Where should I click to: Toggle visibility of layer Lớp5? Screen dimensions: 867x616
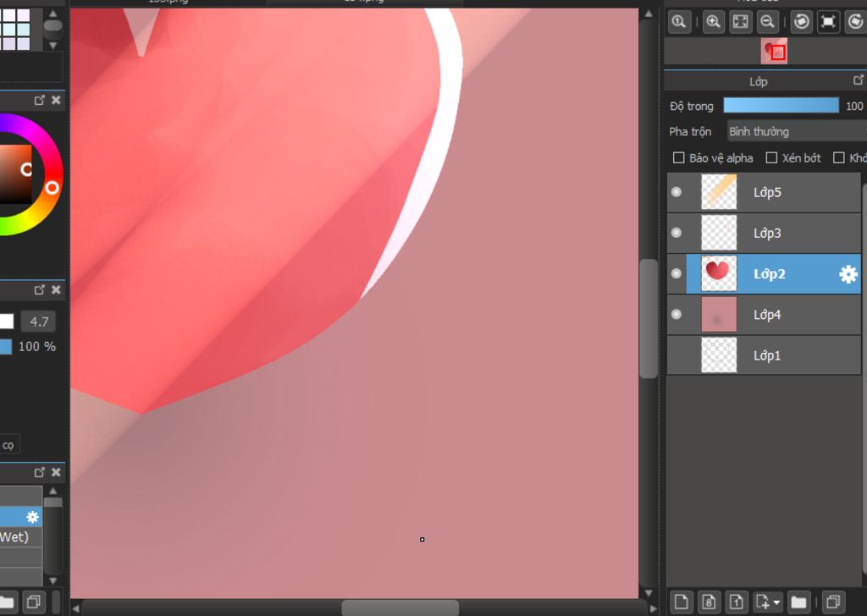pyautogui.click(x=676, y=192)
